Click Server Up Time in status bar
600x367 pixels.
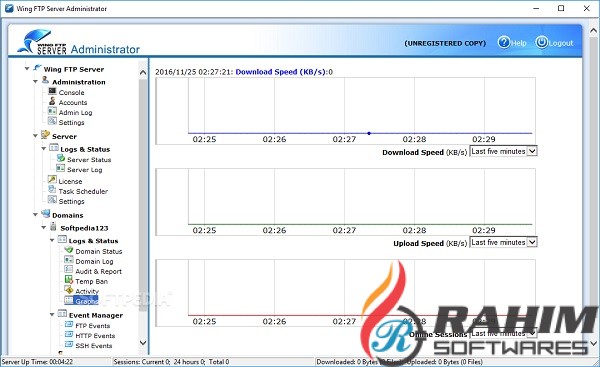[x=37, y=362]
